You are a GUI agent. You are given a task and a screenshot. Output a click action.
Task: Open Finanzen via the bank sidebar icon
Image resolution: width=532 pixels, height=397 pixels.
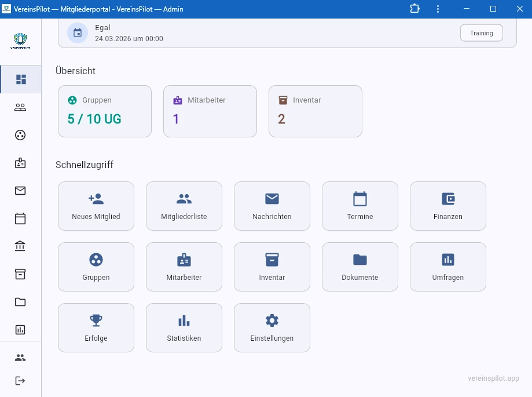[x=20, y=246]
